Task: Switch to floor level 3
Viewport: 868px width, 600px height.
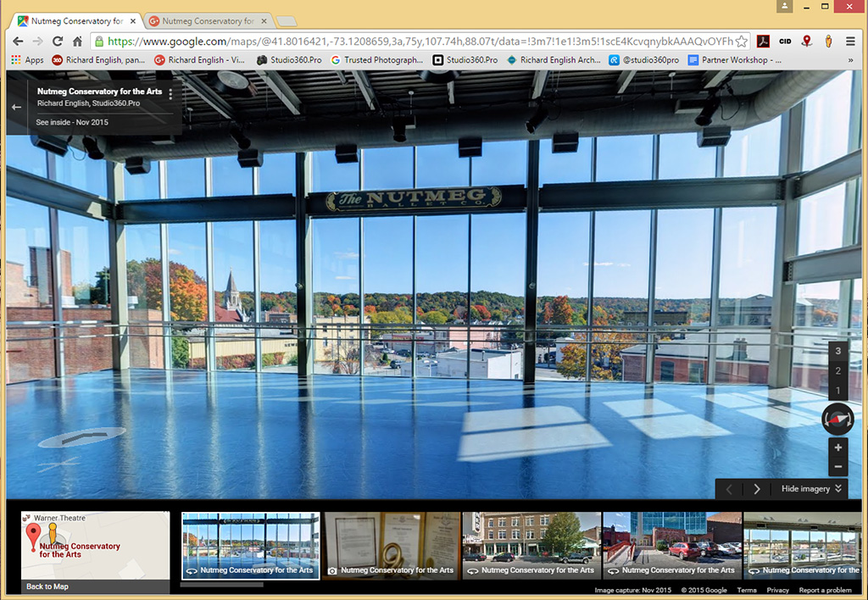Action: (x=838, y=351)
